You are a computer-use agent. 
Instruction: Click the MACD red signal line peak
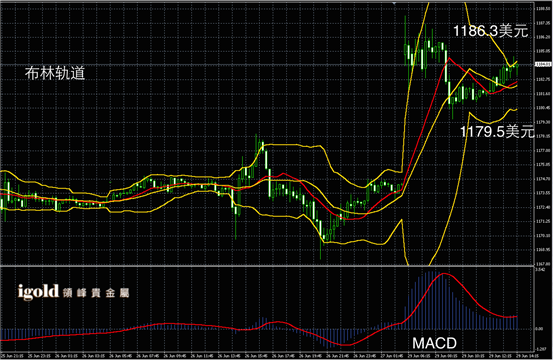444,274
